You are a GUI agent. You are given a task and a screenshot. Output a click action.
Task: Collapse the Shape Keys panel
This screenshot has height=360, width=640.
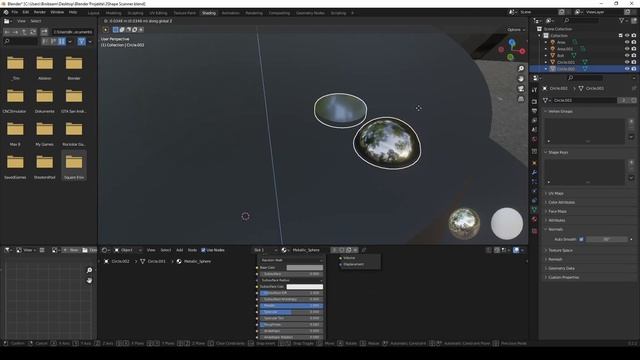tap(558, 152)
